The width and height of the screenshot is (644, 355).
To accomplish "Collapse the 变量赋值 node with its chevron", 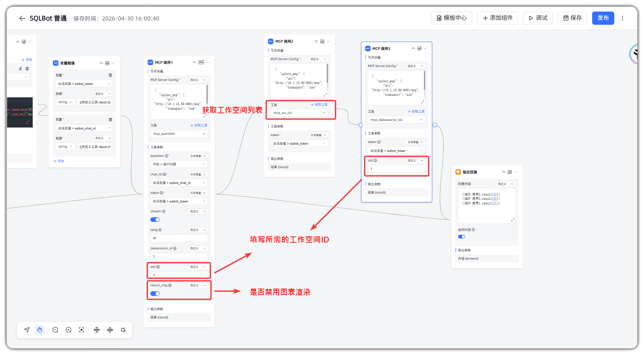I will [101, 63].
